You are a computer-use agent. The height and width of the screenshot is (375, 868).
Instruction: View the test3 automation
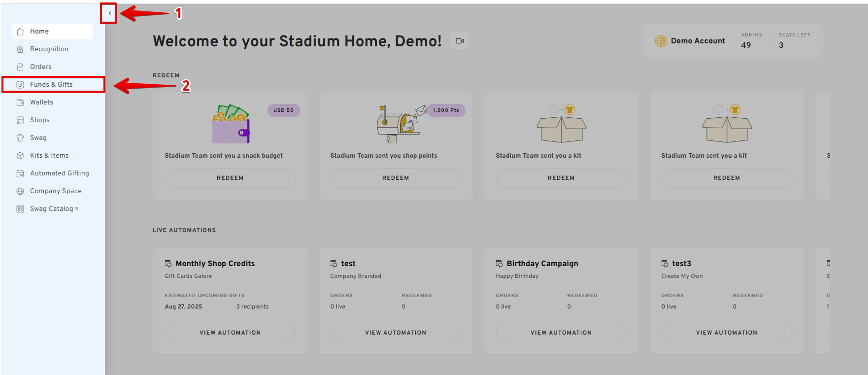tap(727, 333)
